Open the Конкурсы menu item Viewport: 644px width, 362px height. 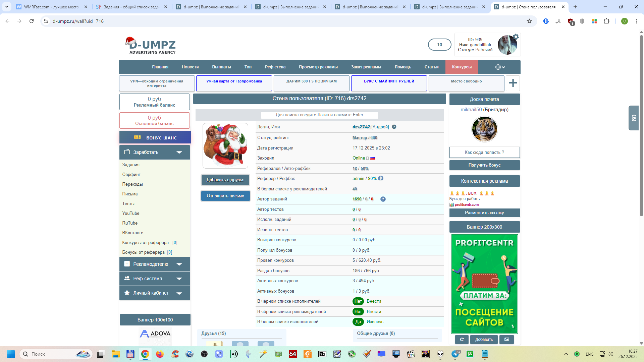(462, 67)
